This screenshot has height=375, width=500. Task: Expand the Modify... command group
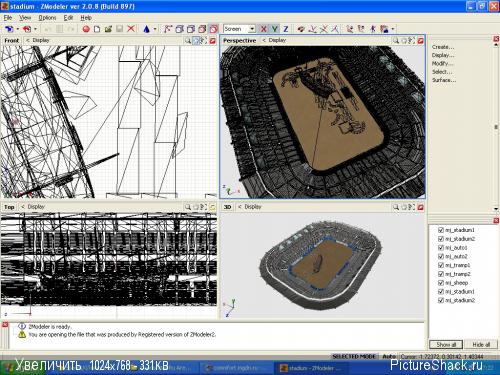coord(443,63)
